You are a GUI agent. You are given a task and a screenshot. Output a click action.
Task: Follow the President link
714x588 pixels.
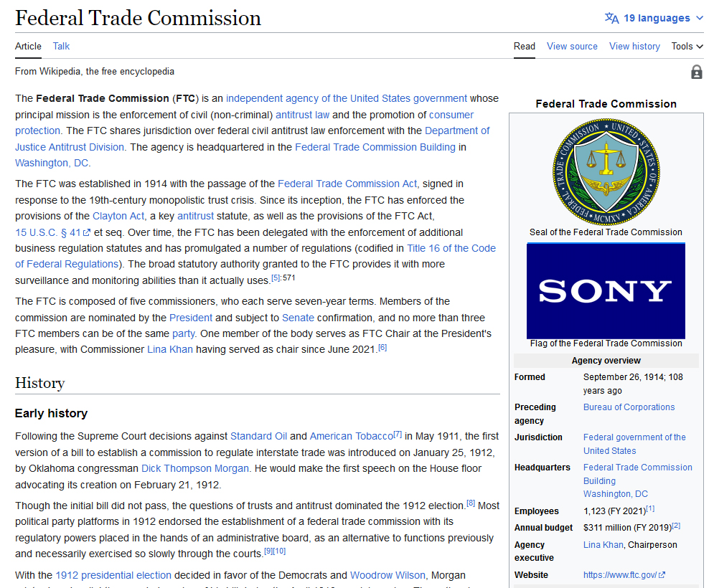[x=191, y=318]
